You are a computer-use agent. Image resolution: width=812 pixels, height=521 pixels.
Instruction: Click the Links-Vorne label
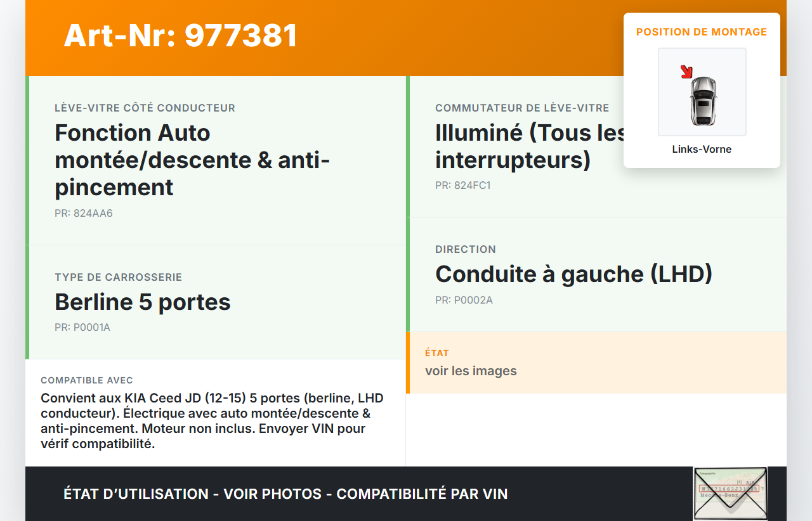pos(702,150)
